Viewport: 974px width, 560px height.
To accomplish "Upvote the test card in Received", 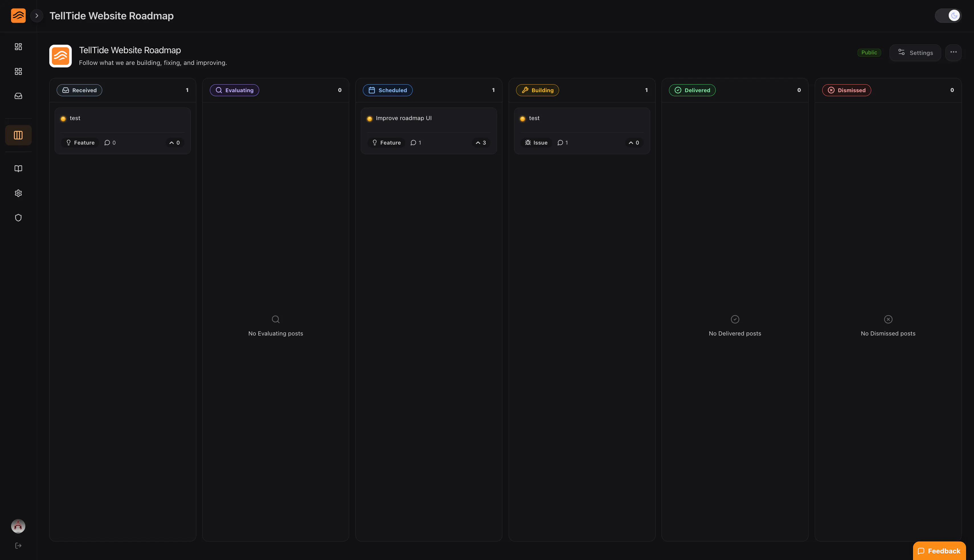I will pos(175,143).
